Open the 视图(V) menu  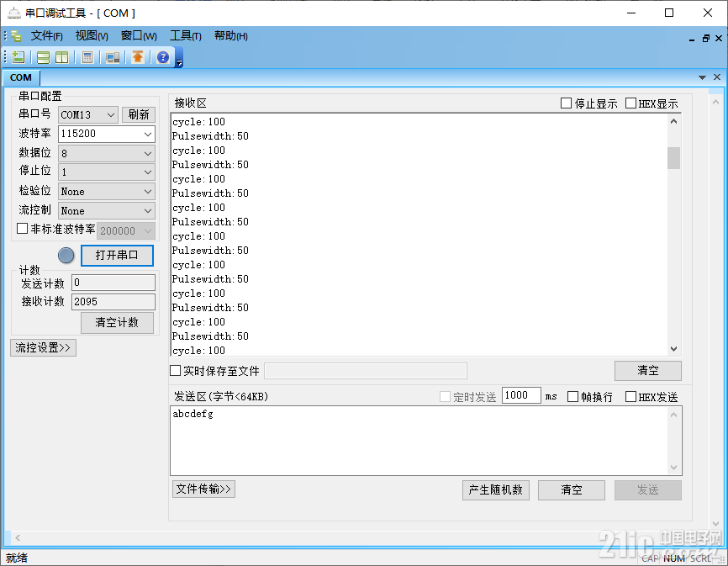[x=92, y=36]
